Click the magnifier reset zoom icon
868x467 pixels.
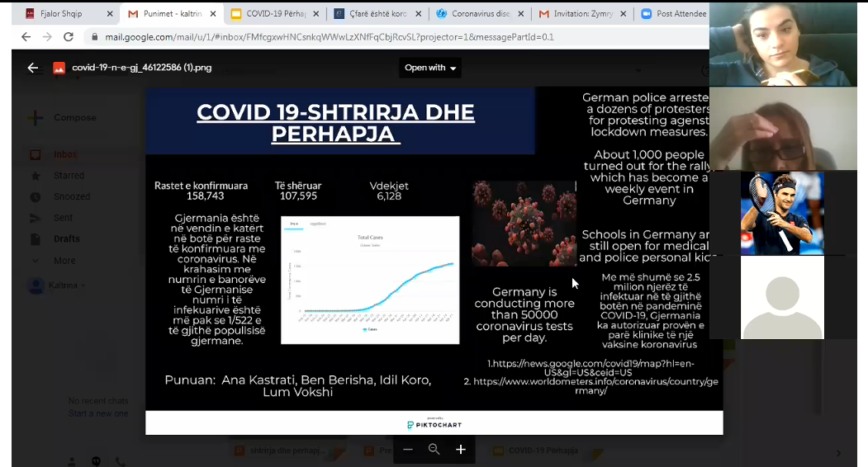[434, 450]
